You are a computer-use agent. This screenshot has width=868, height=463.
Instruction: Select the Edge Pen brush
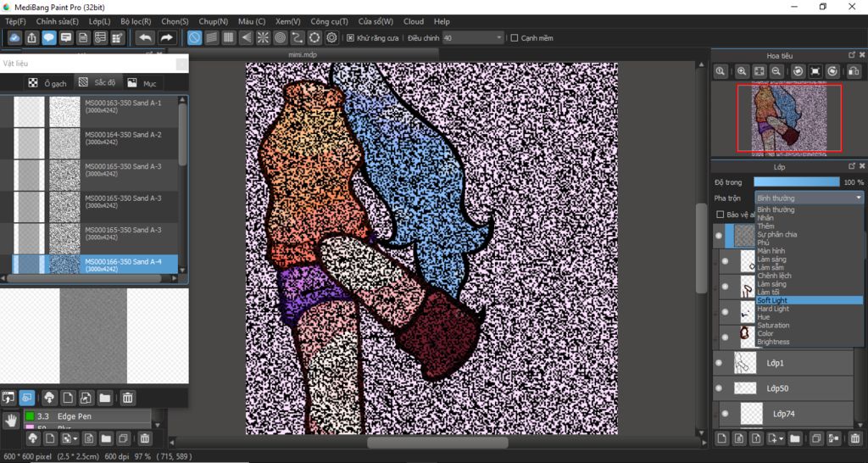[87, 416]
